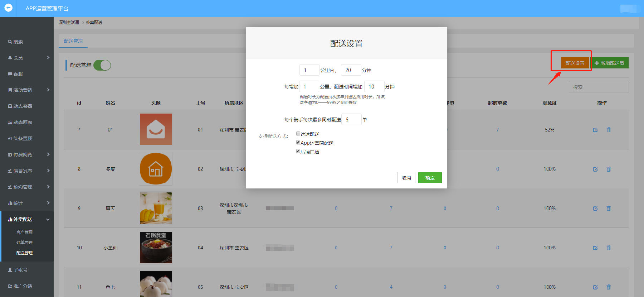Click the green 确定 button

pyautogui.click(x=430, y=178)
